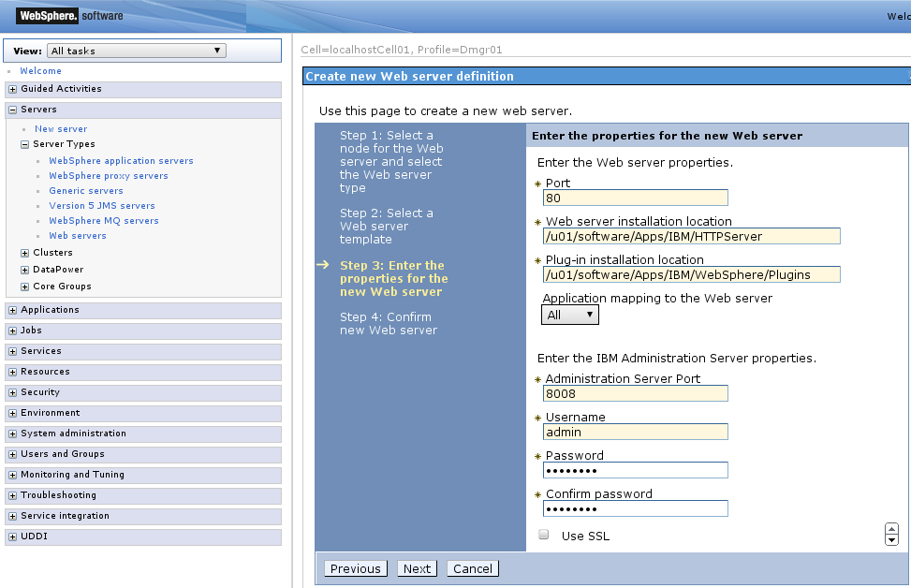Click the Confirm password field
Viewport: 911px width, 588px height.
[x=635, y=508]
